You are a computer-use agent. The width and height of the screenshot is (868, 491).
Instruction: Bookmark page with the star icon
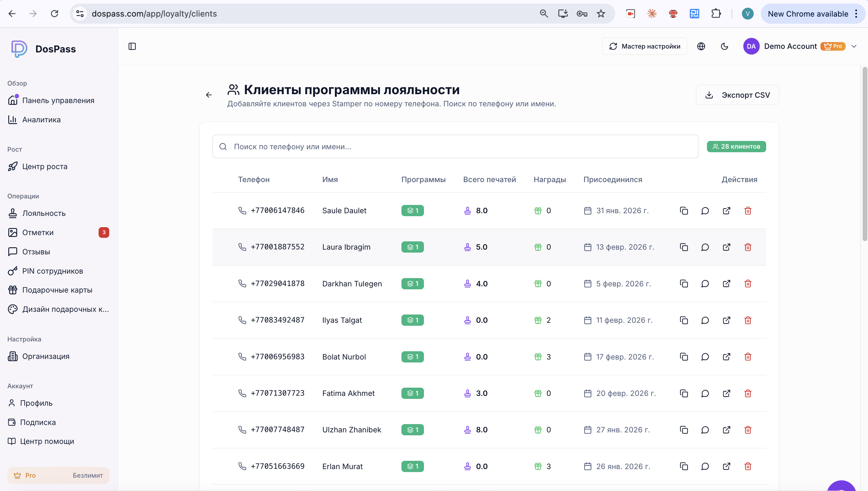pos(601,14)
